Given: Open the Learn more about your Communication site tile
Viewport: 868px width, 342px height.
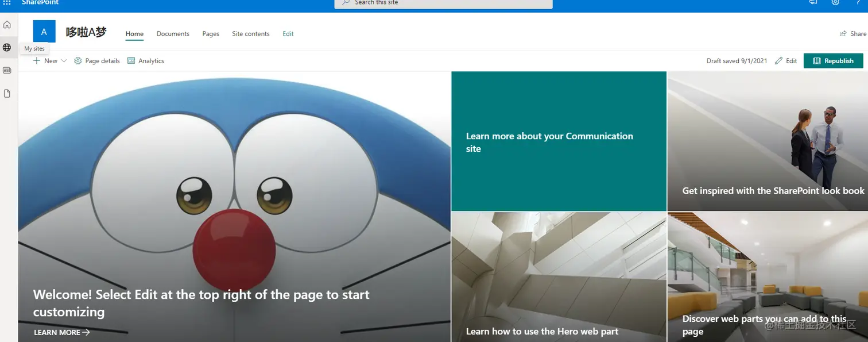Looking at the screenshot, I should point(559,141).
